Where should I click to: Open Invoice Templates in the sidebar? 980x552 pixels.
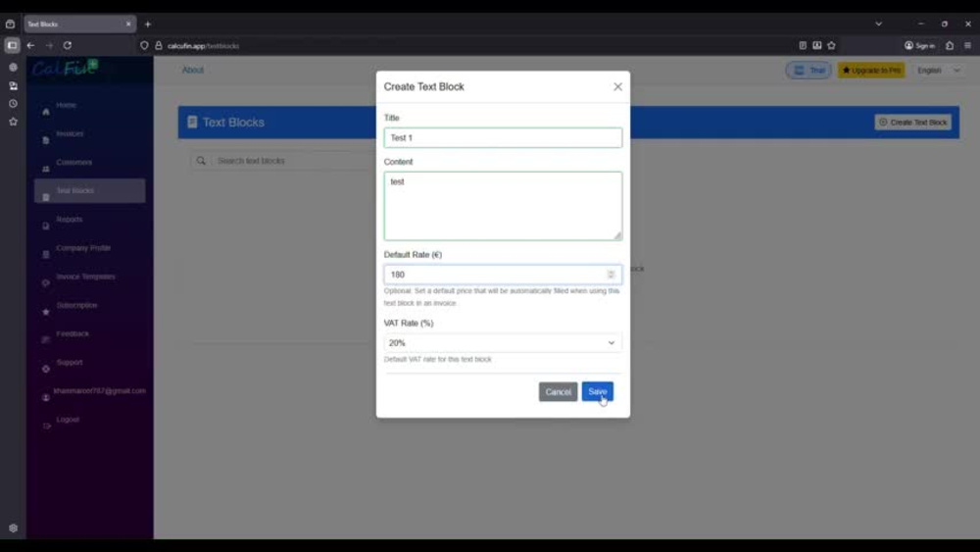85,276
